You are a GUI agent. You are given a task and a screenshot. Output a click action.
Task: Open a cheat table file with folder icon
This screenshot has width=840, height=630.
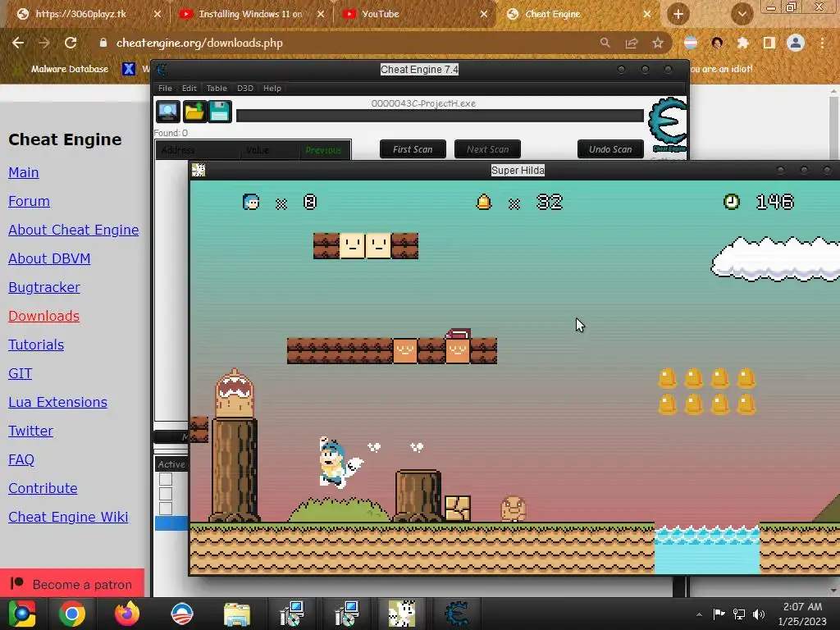point(194,112)
